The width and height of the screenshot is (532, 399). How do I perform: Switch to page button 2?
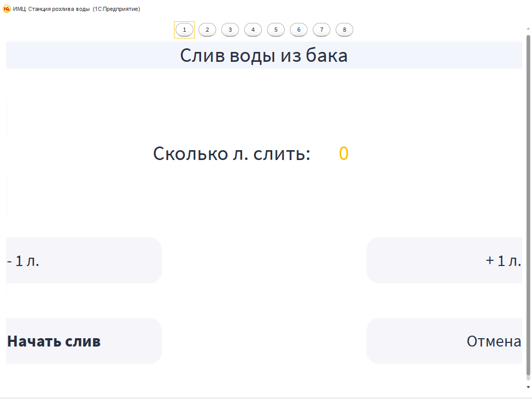[207, 30]
